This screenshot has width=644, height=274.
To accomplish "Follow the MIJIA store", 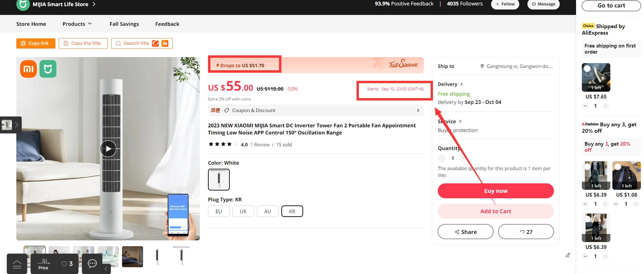I will pos(505,4).
